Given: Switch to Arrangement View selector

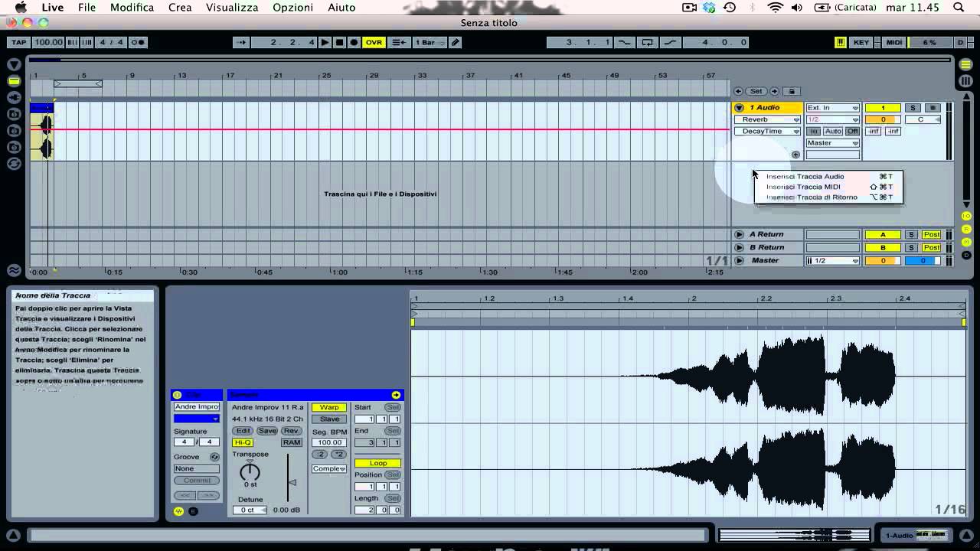Looking at the screenshot, I should pyautogui.click(x=966, y=64).
